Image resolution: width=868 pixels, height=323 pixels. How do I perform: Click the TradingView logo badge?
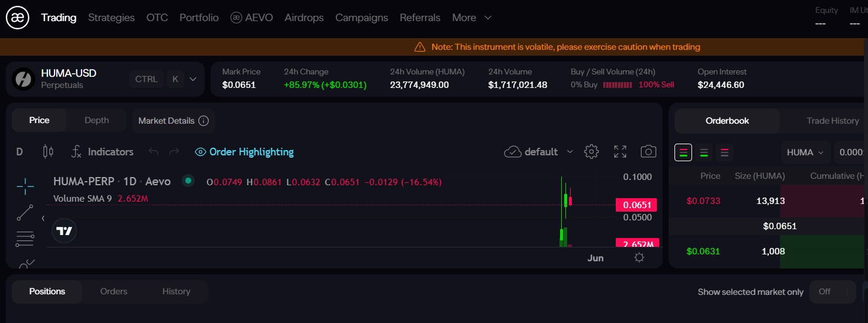[x=65, y=231]
